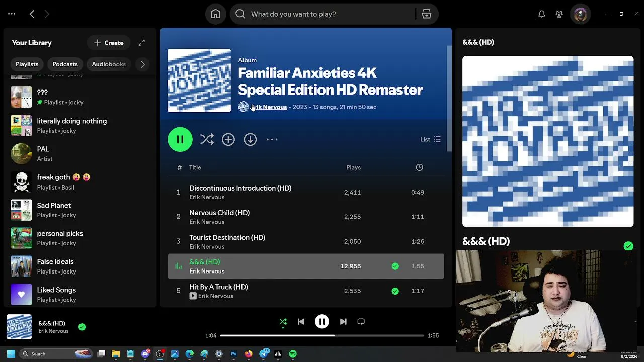Open the Liked Songs playlist
The width and height of the screenshot is (644, 362).
tap(80, 294)
